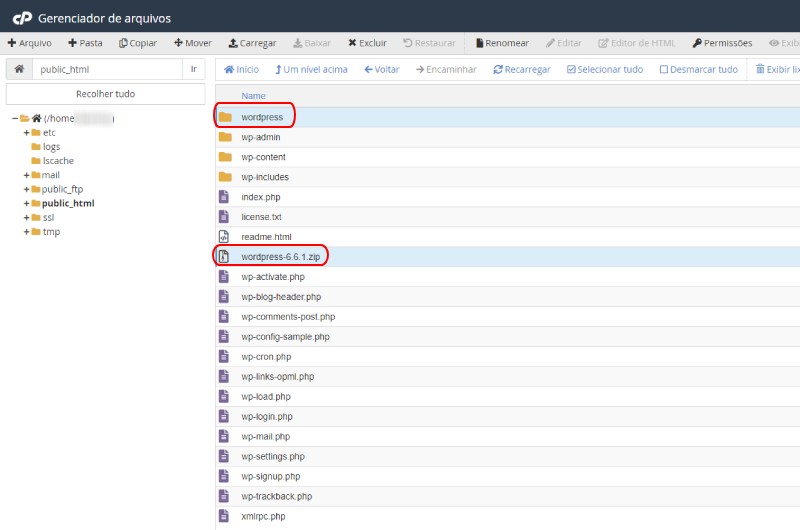
Task: Click Editar in the toolbar
Action: coord(564,43)
